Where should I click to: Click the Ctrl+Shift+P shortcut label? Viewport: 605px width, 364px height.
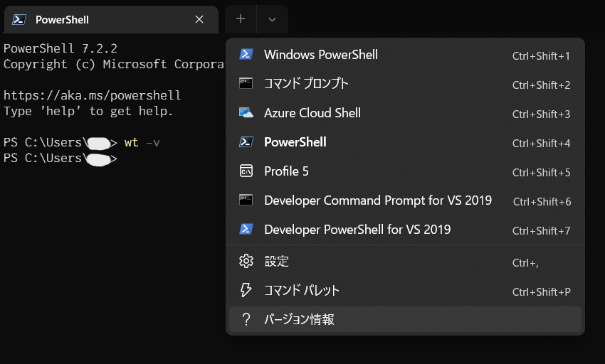click(x=541, y=291)
